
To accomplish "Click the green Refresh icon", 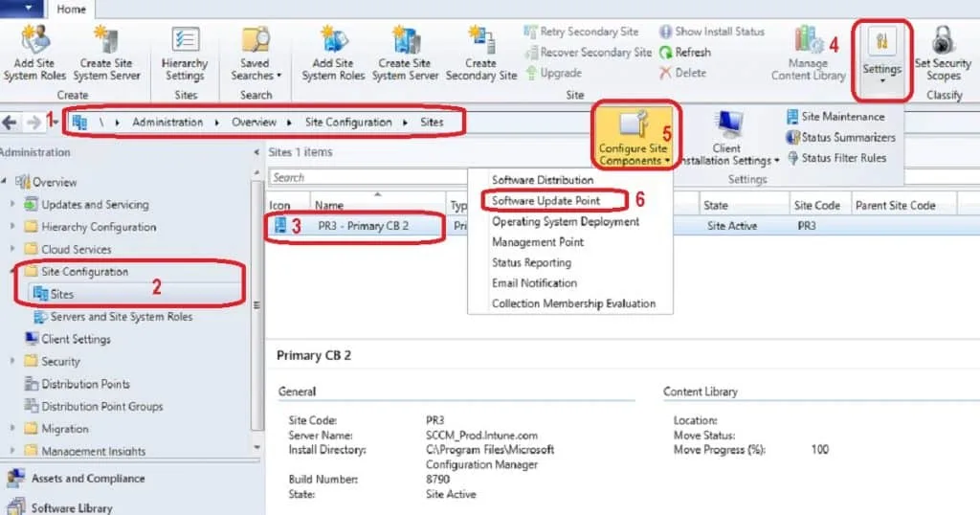I will pos(666,53).
